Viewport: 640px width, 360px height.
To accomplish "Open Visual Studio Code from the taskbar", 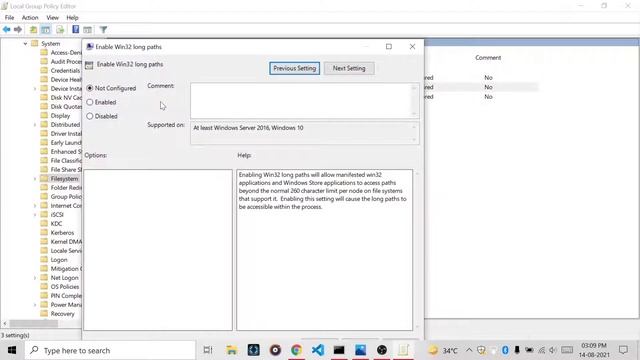I will [x=318, y=350].
